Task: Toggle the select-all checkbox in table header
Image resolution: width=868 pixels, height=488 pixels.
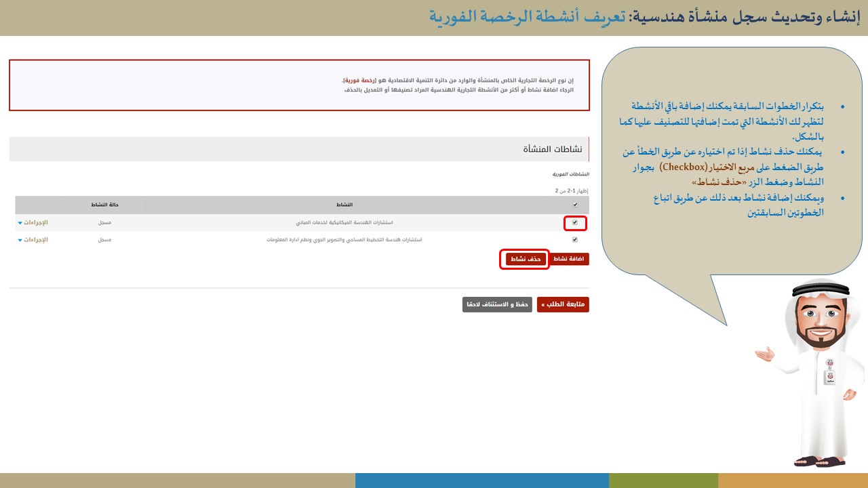Action: point(575,205)
